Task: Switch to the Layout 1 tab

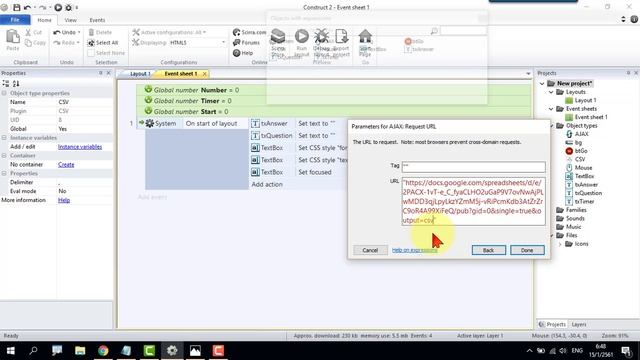Action: pos(140,74)
